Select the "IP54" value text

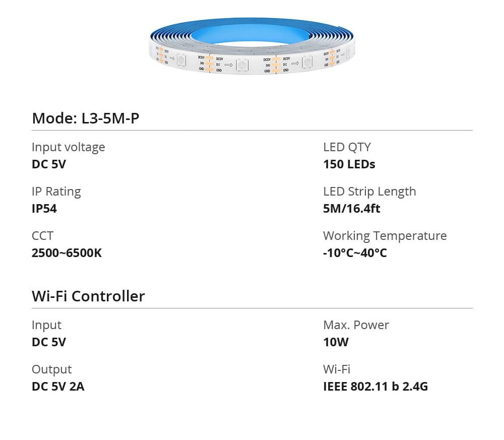tap(44, 209)
